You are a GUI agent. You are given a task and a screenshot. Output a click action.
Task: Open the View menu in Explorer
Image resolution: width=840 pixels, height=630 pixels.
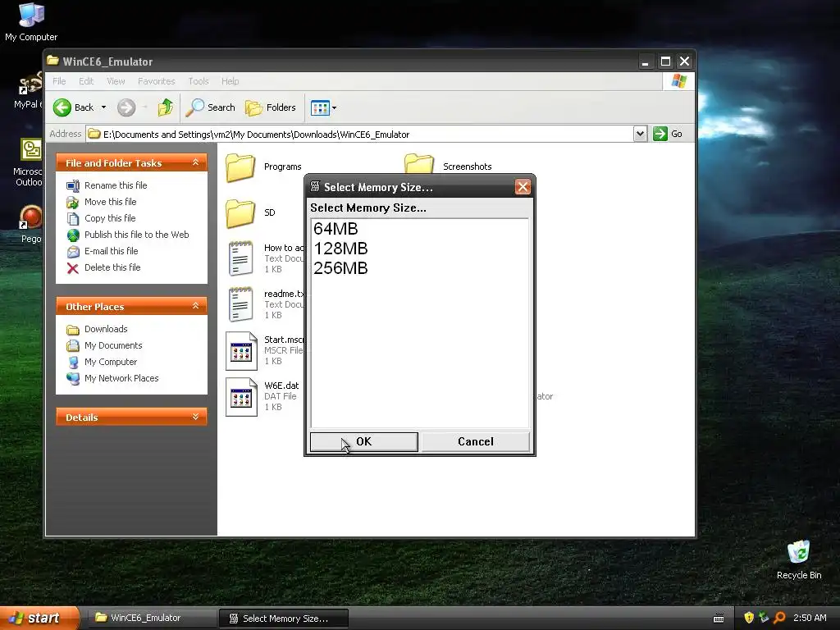pos(116,81)
